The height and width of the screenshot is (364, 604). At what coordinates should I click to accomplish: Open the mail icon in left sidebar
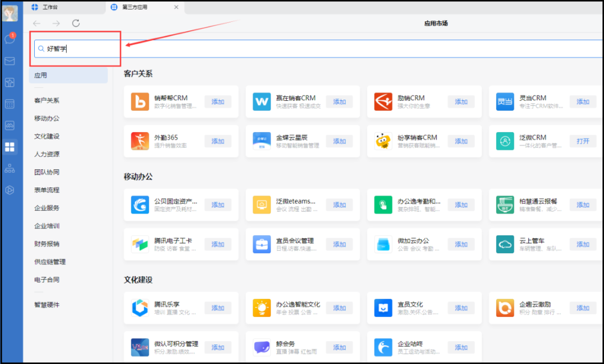[x=9, y=61]
